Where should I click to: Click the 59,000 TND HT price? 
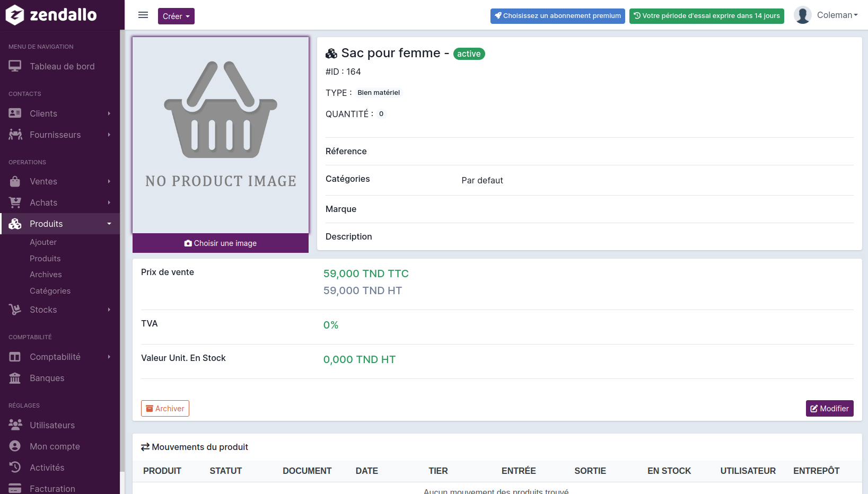363,290
